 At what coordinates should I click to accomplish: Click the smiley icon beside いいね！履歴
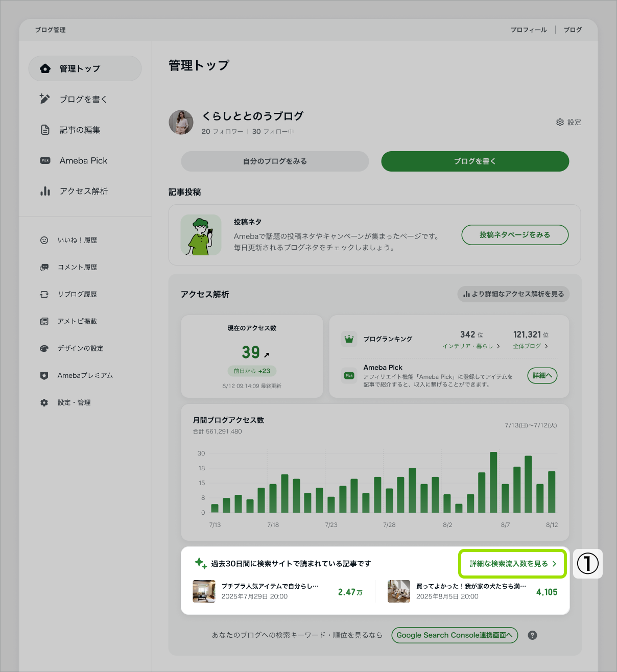(x=44, y=240)
